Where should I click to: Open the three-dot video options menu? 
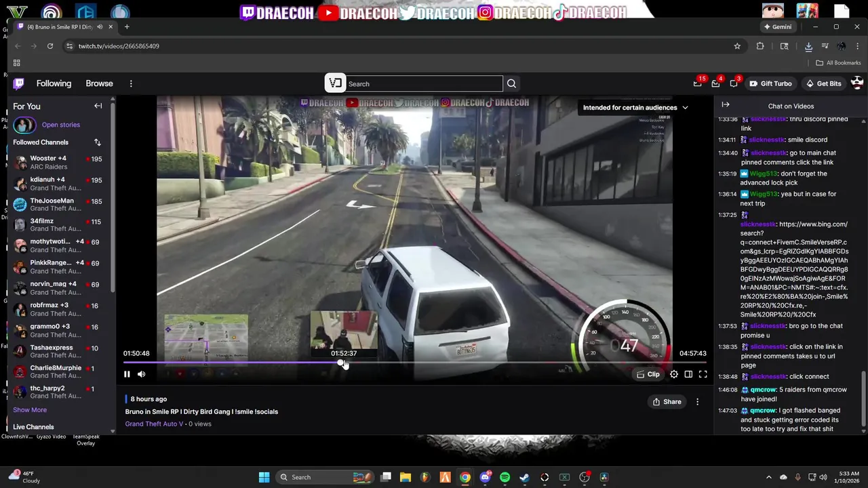point(697,402)
